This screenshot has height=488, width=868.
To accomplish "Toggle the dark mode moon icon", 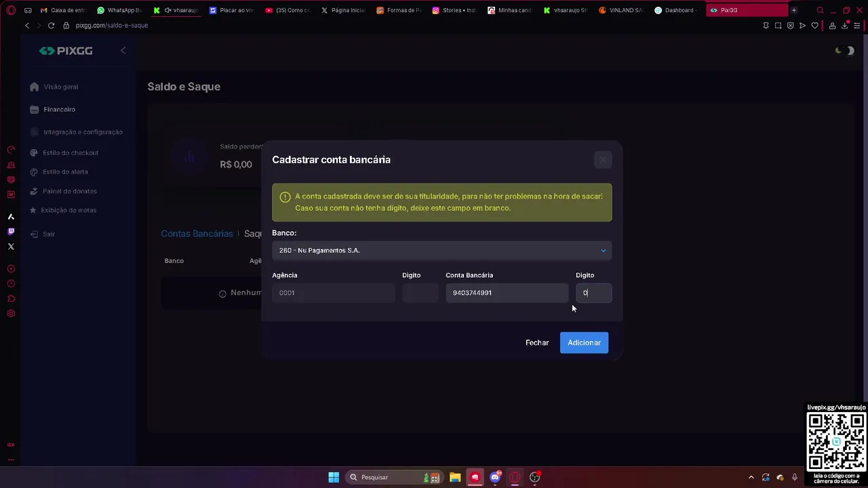I will tap(844, 51).
